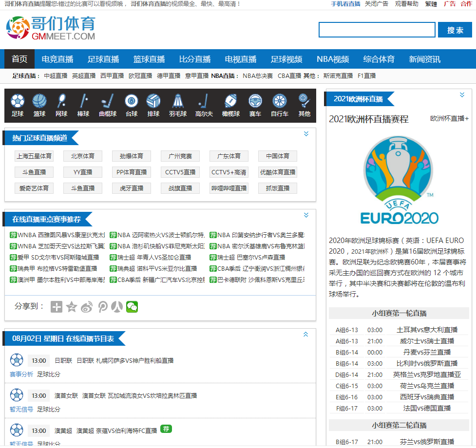Switch to 繁體 traditional Chinese
This screenshot has height=448, width=476.
click(x=431, y=4)
